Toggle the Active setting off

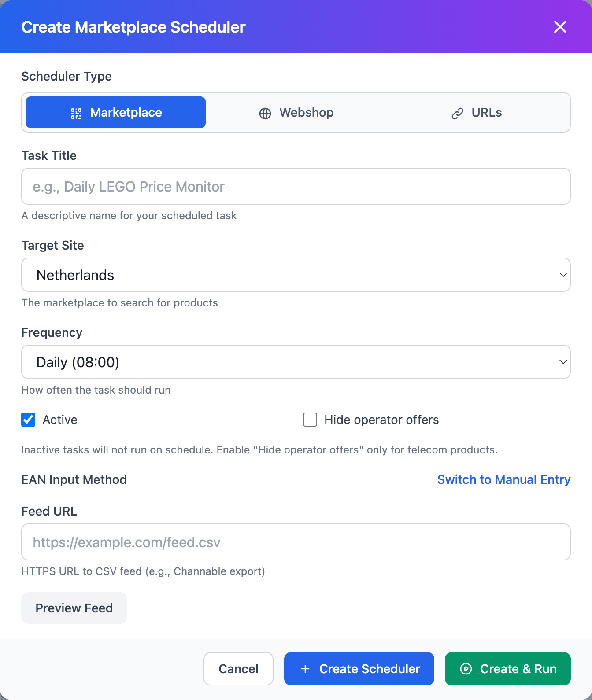pyautogui.click(x=28, y=420)
